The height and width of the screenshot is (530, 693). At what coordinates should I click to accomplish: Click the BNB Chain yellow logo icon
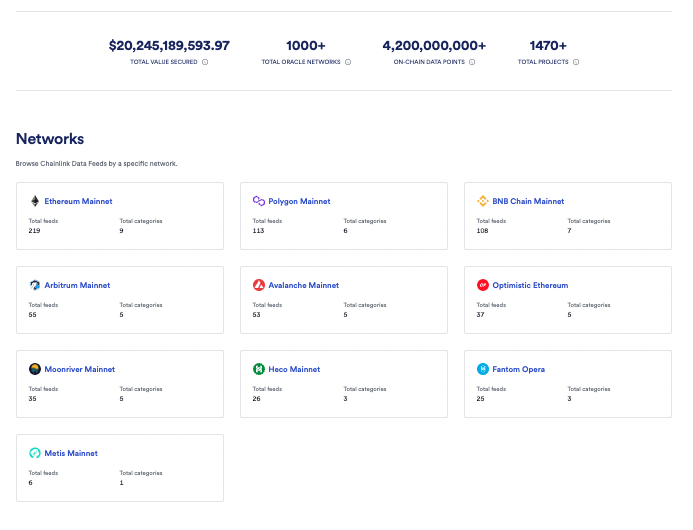point(483,201)
